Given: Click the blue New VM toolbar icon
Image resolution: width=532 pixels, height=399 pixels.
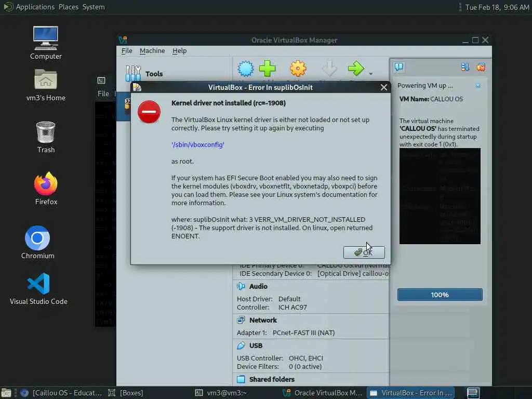Looking at the screenshot, I should [x=245, y=69].
